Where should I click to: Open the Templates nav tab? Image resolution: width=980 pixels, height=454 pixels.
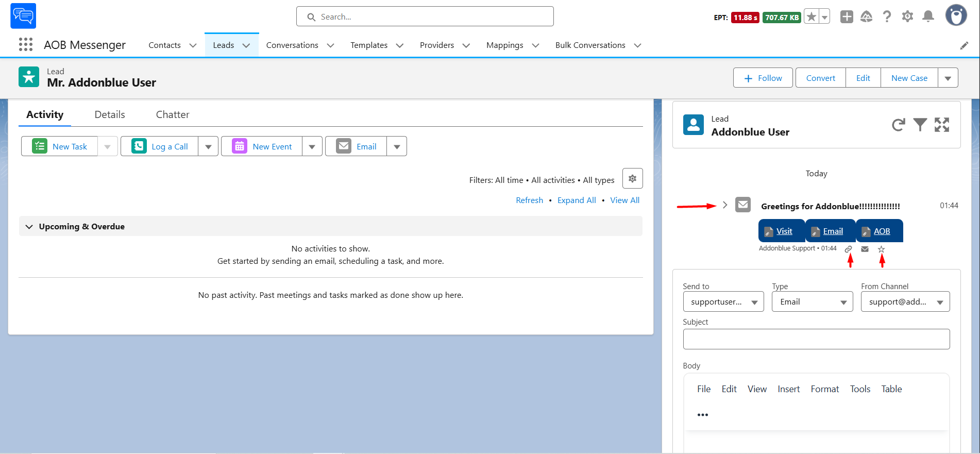(369, 45)
